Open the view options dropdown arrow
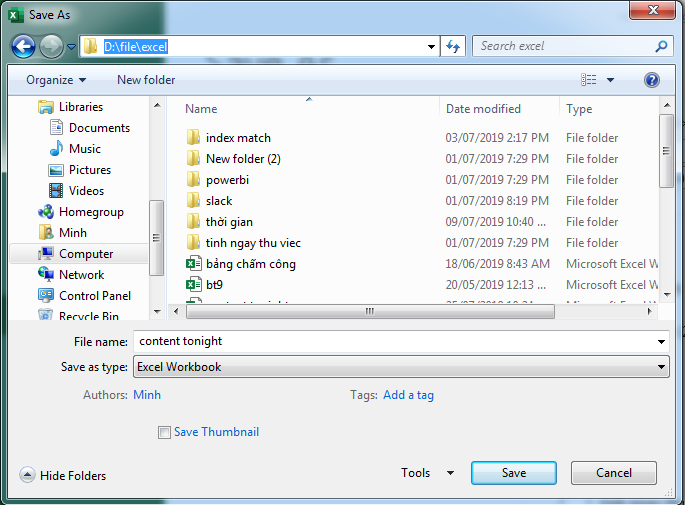 610,80
